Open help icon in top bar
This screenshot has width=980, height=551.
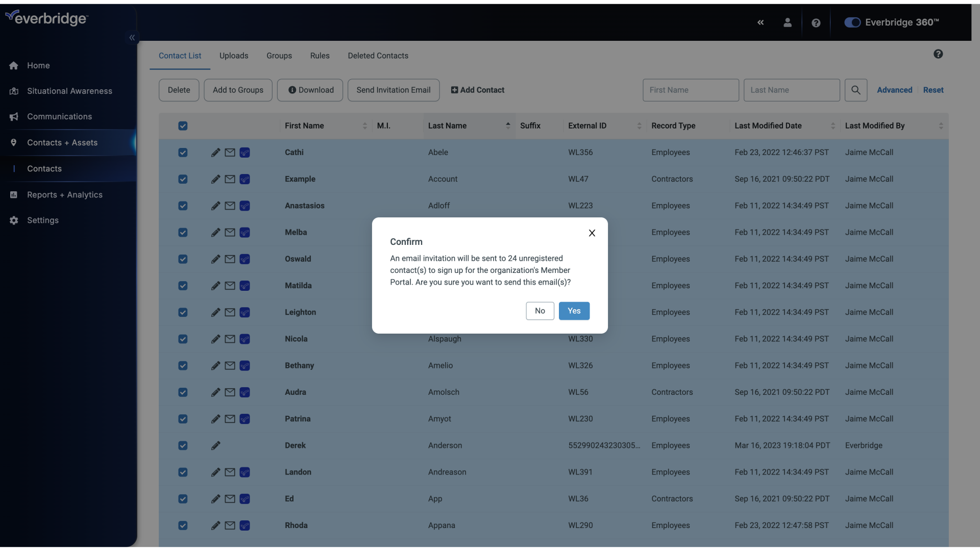tap(816, 23)
